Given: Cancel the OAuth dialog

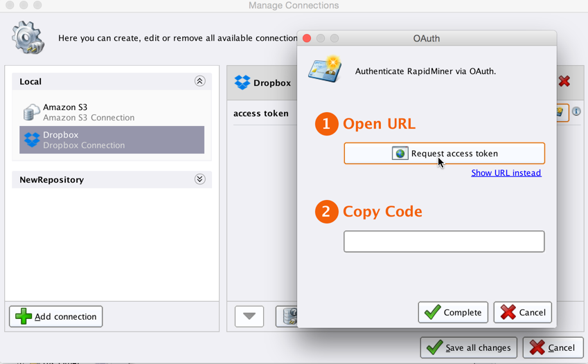Looking at the screenshot, I should pos(522,313).
